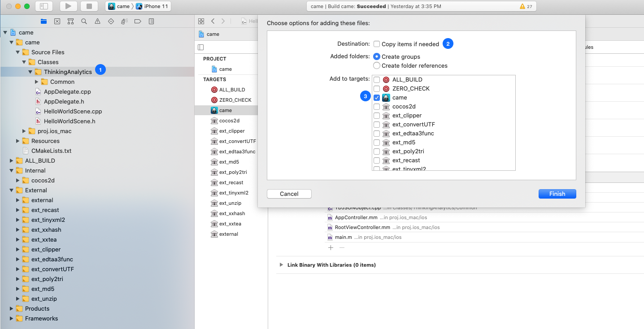Image resolution: width=644 pixels, height=329 pixels.
Task: Open the Source Control navigator icon
Action: (x=57, y=21)
